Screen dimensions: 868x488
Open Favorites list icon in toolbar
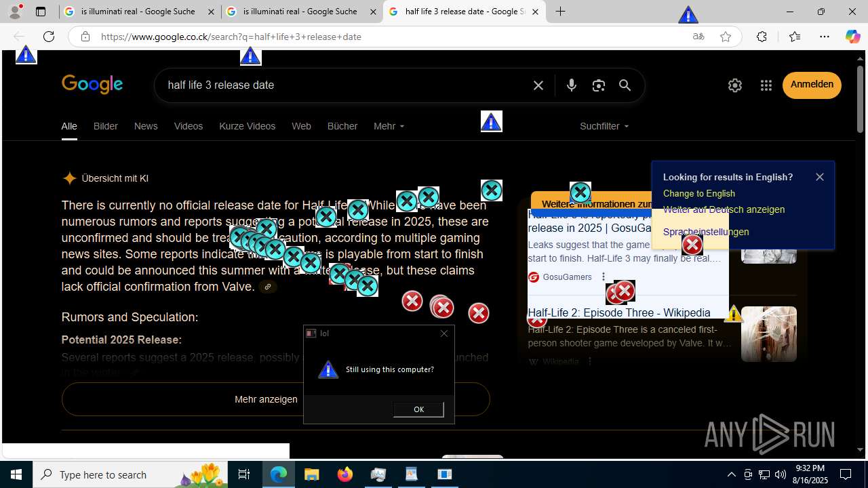point(795,37)
